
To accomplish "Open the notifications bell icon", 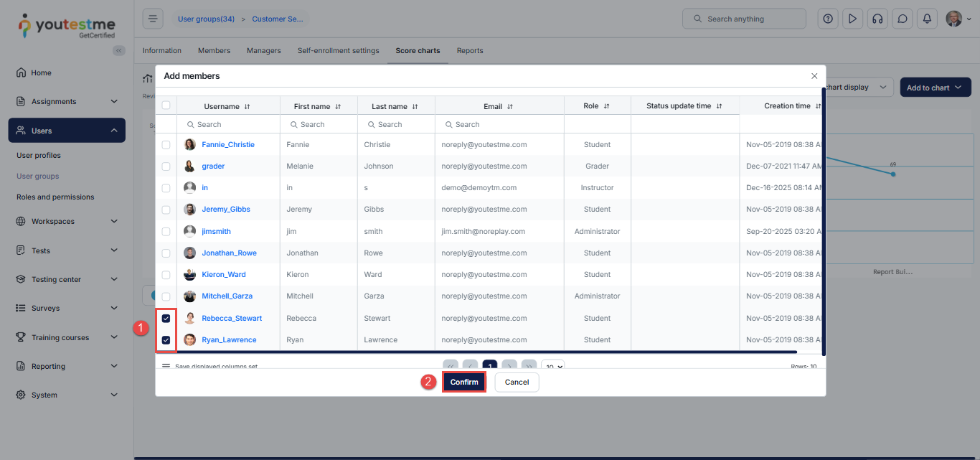I will [927, 19].
